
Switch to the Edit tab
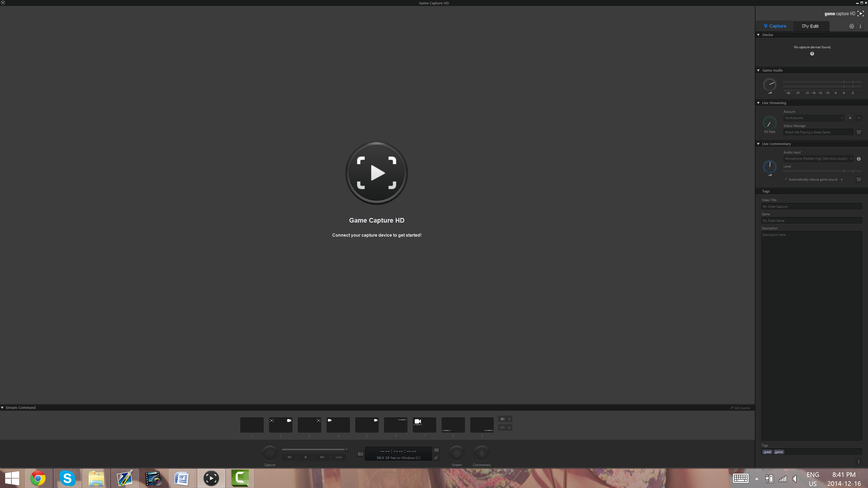810,26
